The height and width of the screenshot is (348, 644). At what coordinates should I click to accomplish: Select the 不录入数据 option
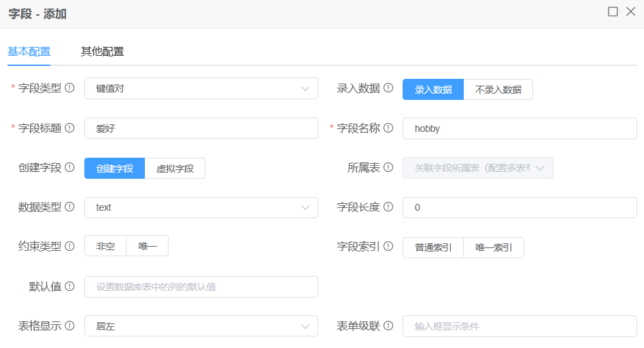498,90
